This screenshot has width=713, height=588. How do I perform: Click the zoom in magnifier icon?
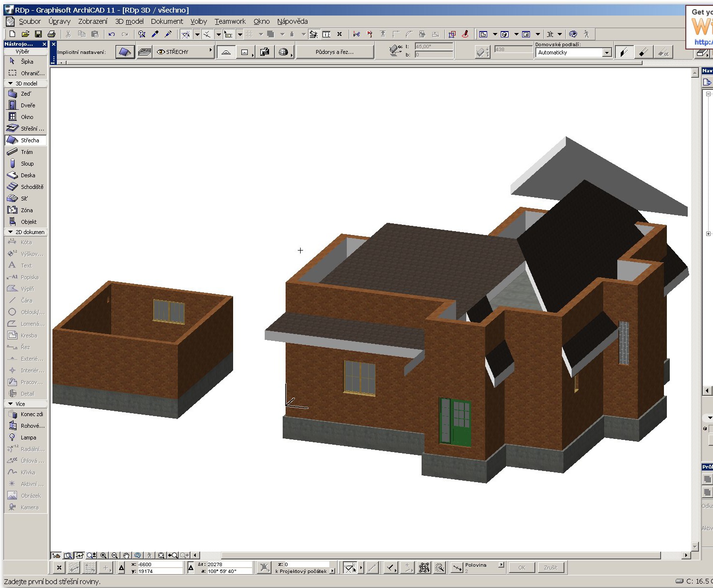103,555
